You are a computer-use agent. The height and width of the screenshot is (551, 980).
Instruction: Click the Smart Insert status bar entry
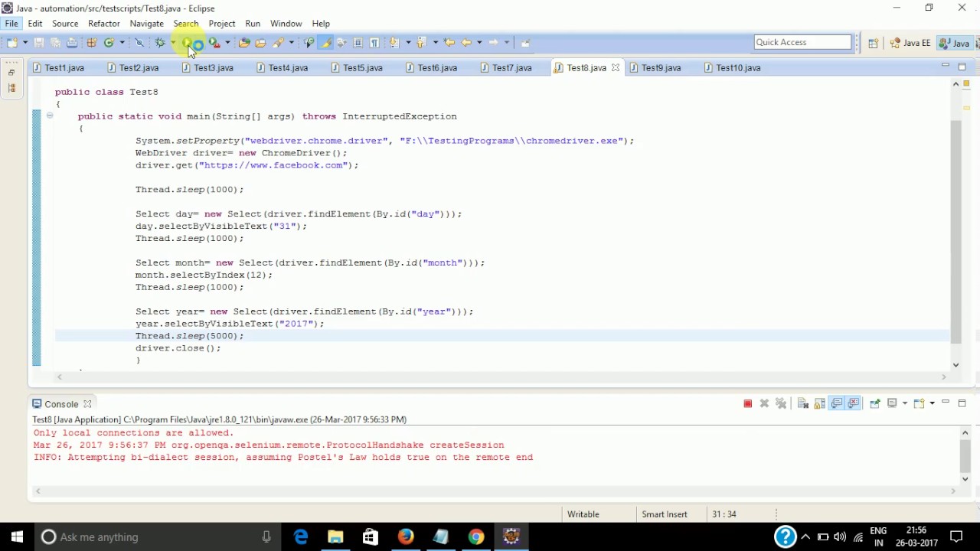pyautogui.click(x=664, y=514)
